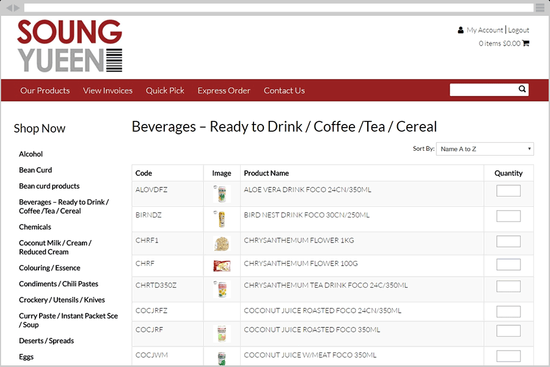
Task: Click the user account person icon
Action: [461, 30]
